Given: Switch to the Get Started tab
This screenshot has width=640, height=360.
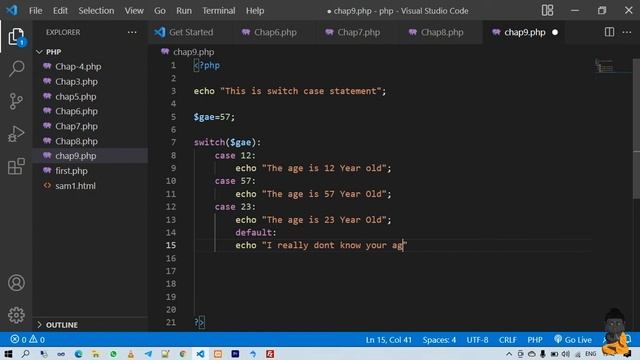Looking at the screenshot, I should pyautogui.click(x=191, y=32).
